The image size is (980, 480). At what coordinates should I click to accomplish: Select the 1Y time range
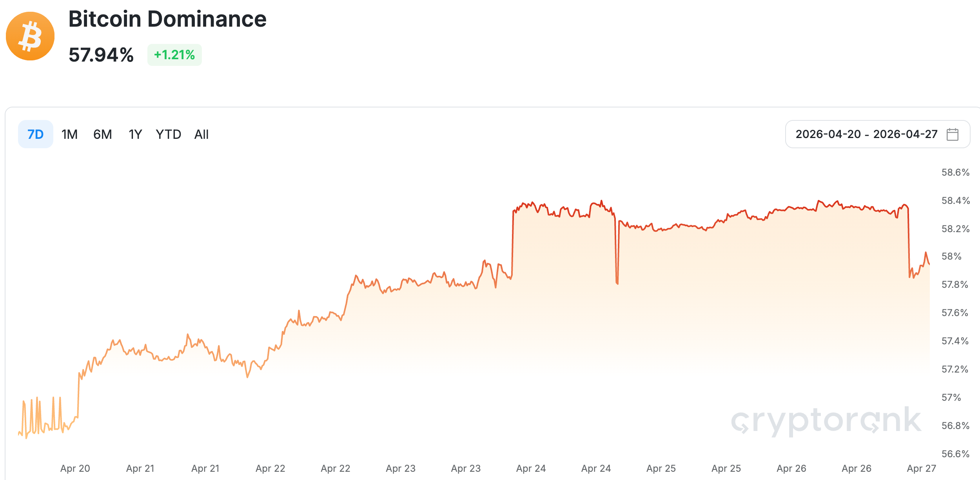pos(135,135)
